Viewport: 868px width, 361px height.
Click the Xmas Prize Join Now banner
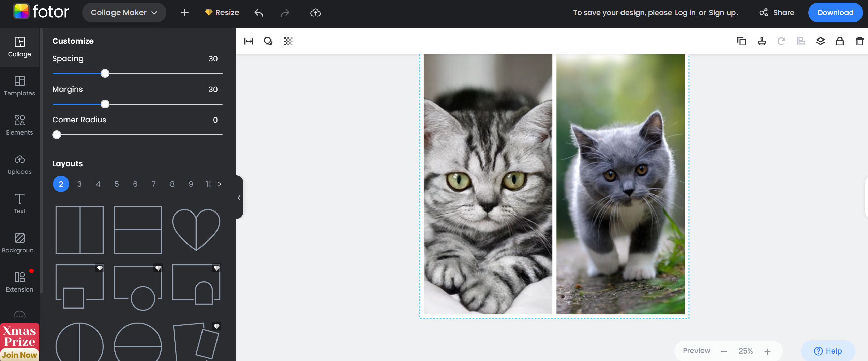tap(19, 342)
